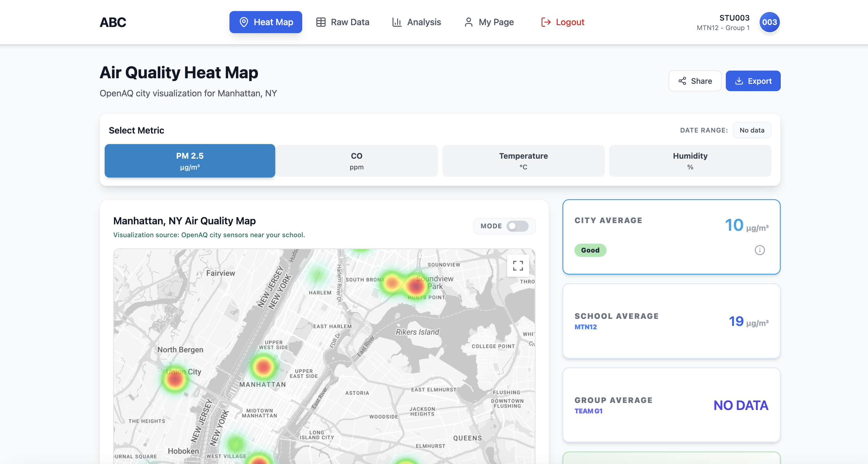This screenshot has height=464, width=868.
Task: Select the PM 2.5 metric
Action: pos(190,161)
